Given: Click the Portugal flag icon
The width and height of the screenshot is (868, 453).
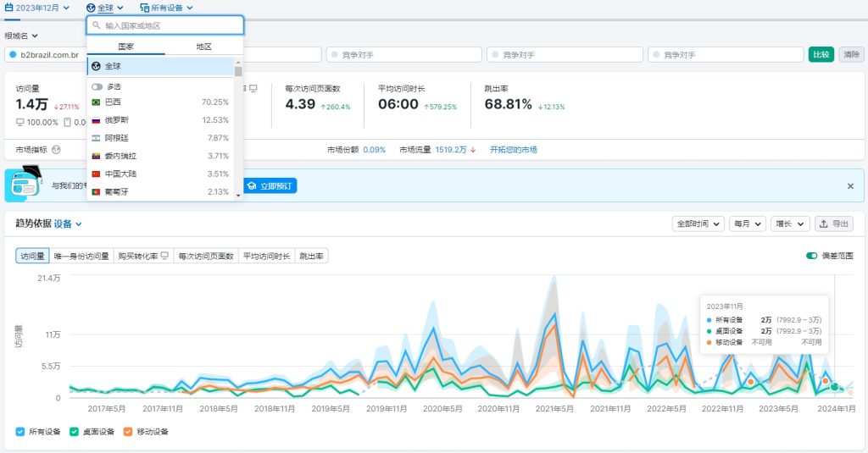Looking at the screenshot, I should 96,192.
